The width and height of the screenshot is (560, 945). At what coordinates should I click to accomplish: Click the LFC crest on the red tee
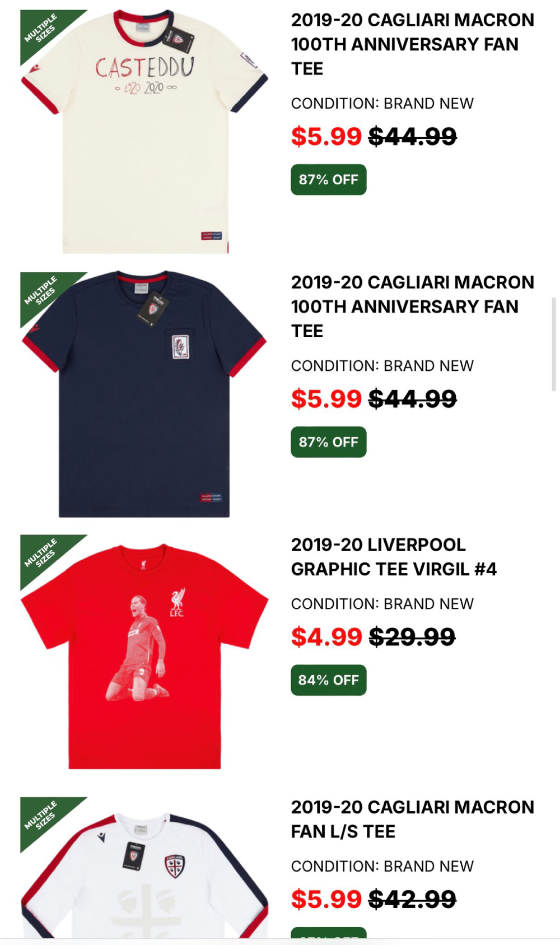(178, 602)
